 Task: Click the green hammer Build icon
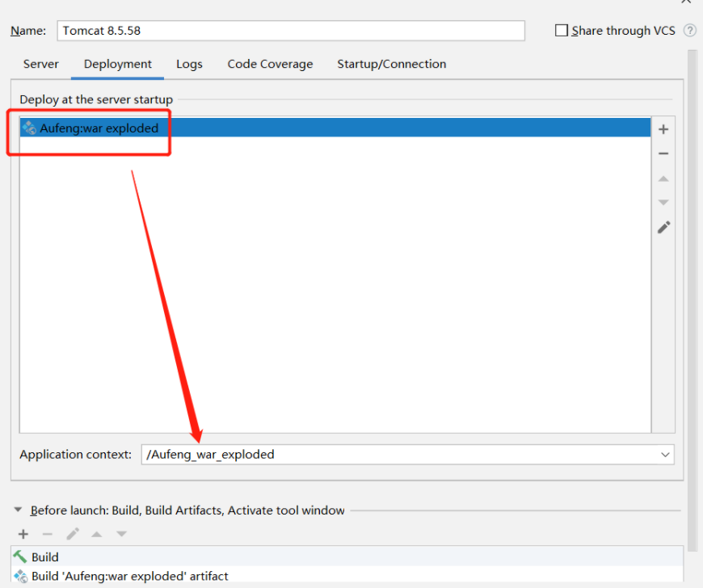coord(20,556)
